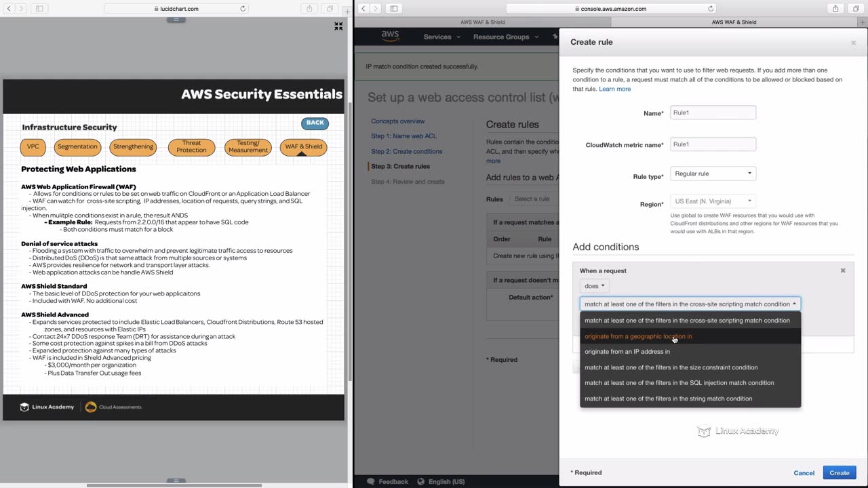Image resolution: width=868 pixels, height=488 pixels.
Task: Collapse the match condition combo box
Action: tap(690, 304)
